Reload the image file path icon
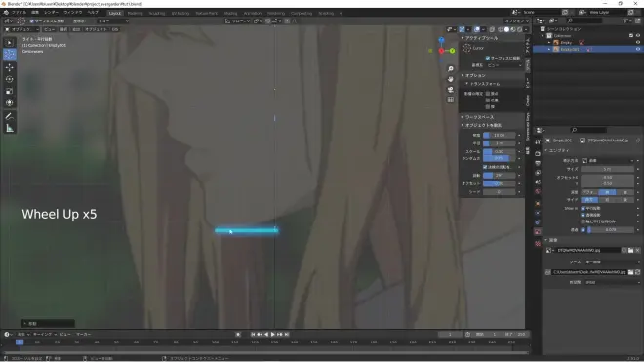 [x=637, y=272]
